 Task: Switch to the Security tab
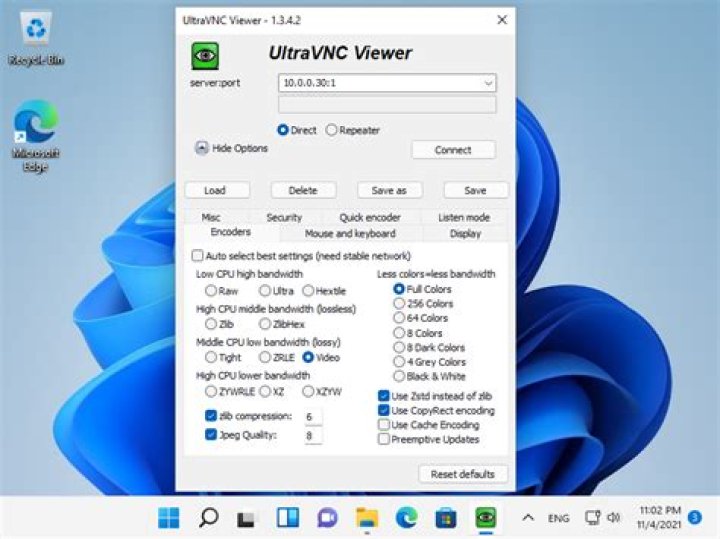pos(284,217)
